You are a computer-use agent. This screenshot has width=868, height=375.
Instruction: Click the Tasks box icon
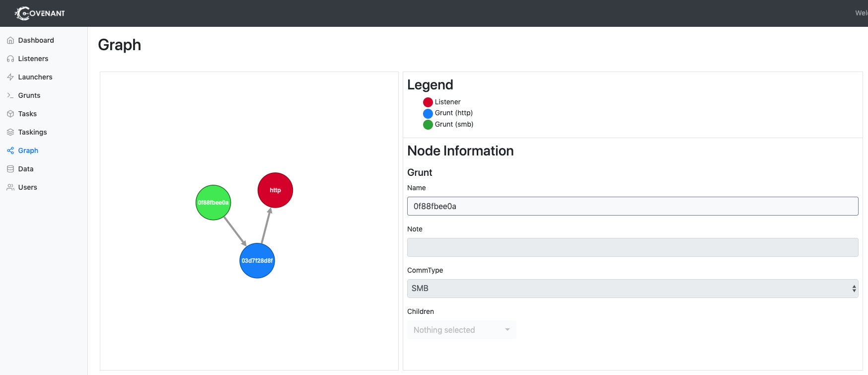coord(10,114)
